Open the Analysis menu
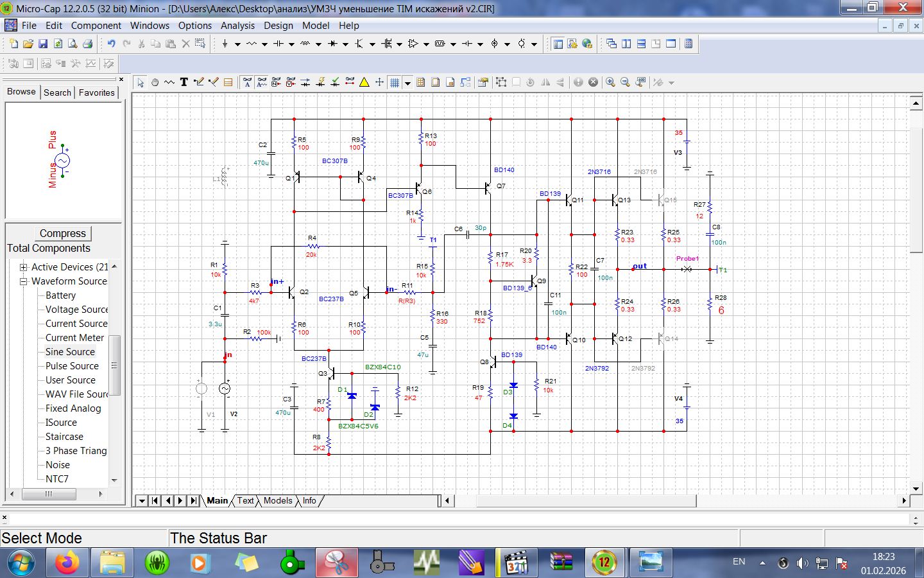Viewport: 924px width, 578px height. (x=237, y=26)
